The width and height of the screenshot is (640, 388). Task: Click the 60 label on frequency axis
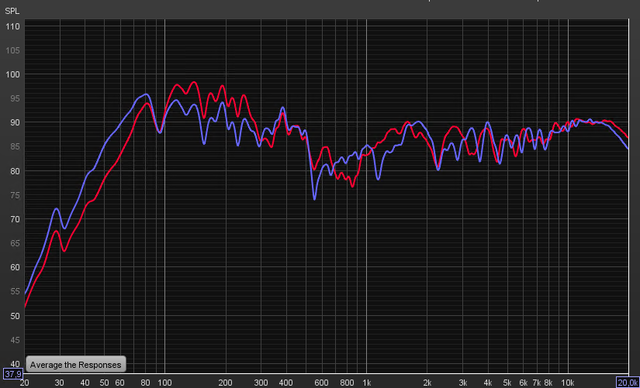(x=120, y=383)
